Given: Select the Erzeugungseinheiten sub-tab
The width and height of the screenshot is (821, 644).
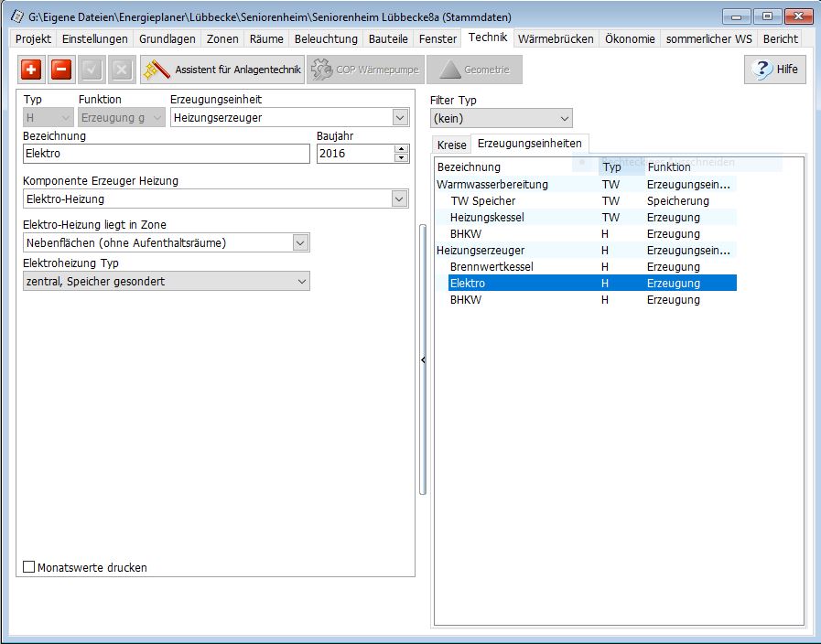Looking at the screenshot, I should coord(529,144).
